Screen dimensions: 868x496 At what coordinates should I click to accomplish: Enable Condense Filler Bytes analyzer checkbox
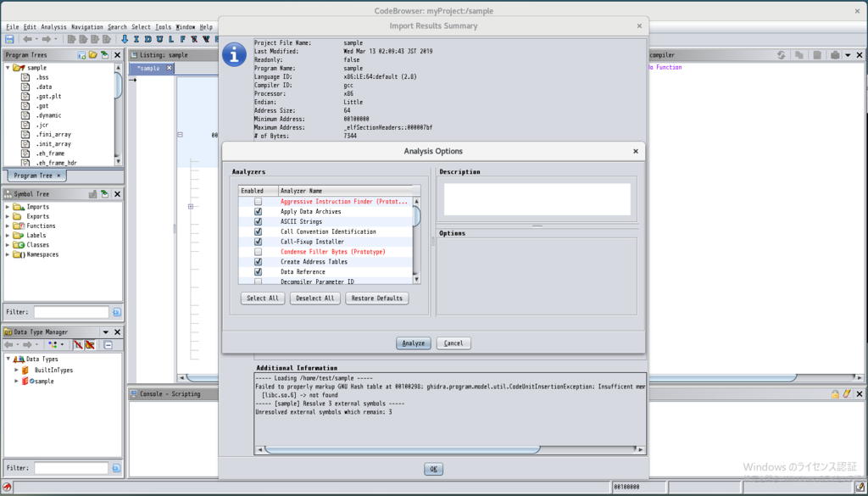(258, 252)
